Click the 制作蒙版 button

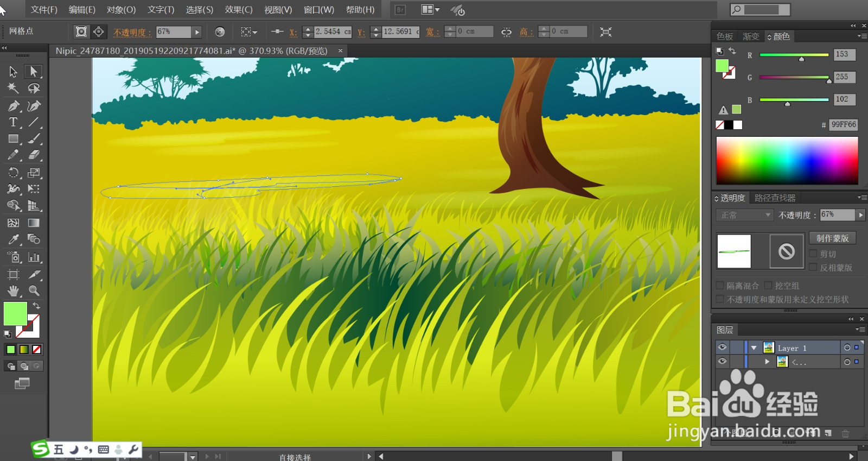click(x=832, y=238)
